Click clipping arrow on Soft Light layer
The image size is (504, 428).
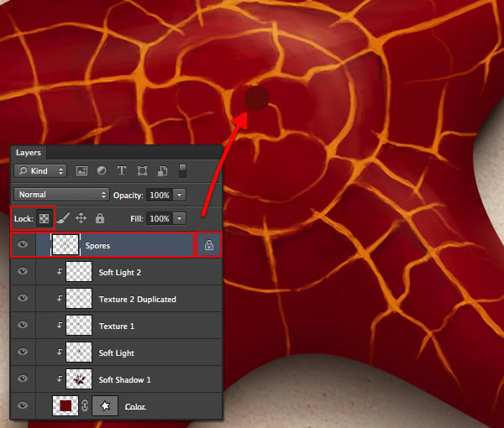click(x=60, y=352)
